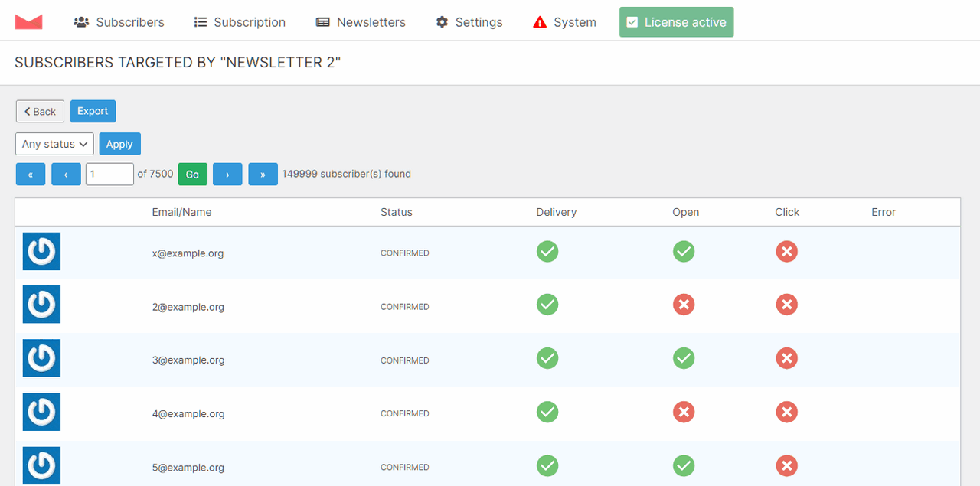Jump to the first page

(x=31, y=175)
